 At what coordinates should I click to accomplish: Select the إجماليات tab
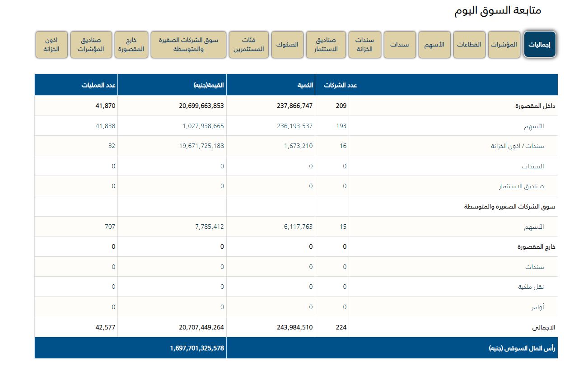pyautogui.click(x=540, y=45)
